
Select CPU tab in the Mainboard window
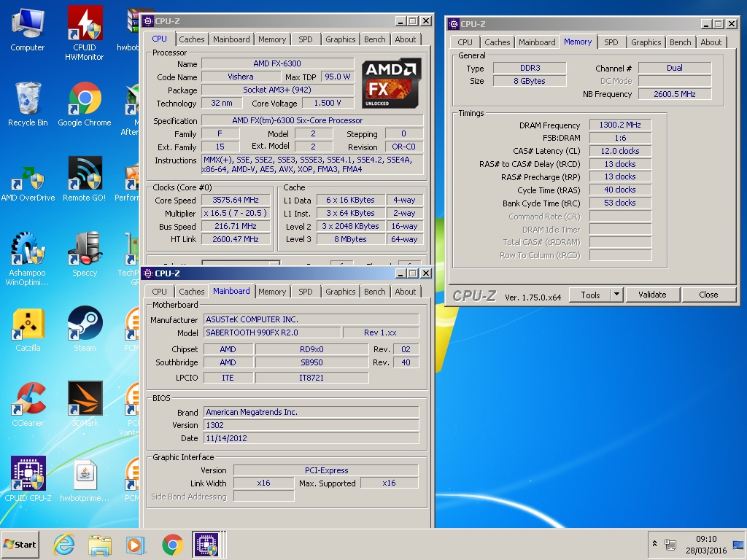tap(159, 292)
